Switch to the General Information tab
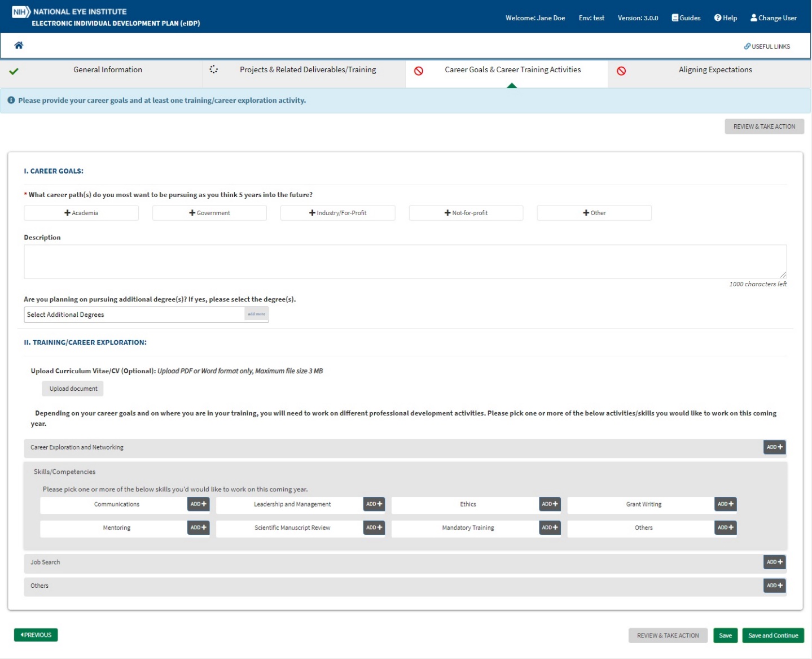This screenshot has height=659, width=812. click(x=107, y=70)
